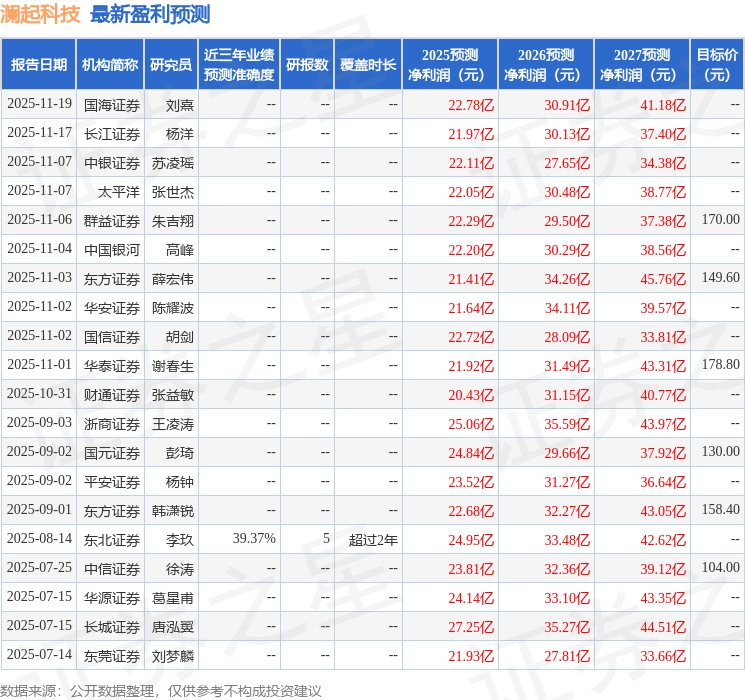Click 群益证券 institution name
The height and width of the screenshot is (700, 745).
112,221
